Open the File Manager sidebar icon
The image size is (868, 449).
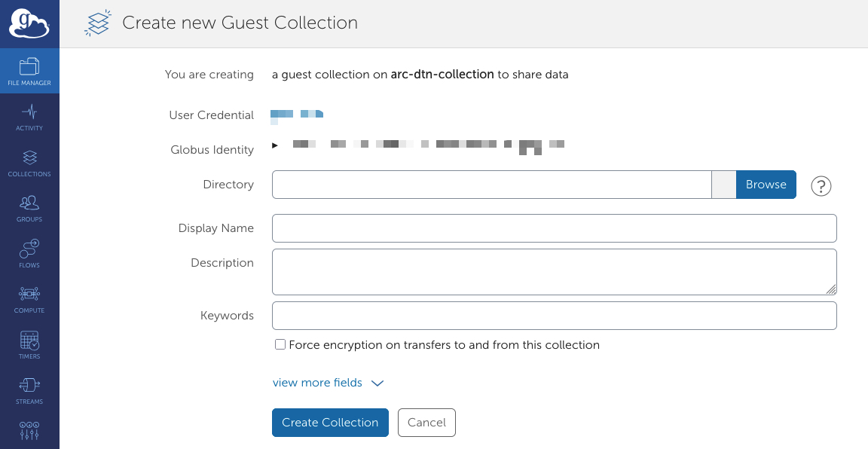[x=29, y=72]
